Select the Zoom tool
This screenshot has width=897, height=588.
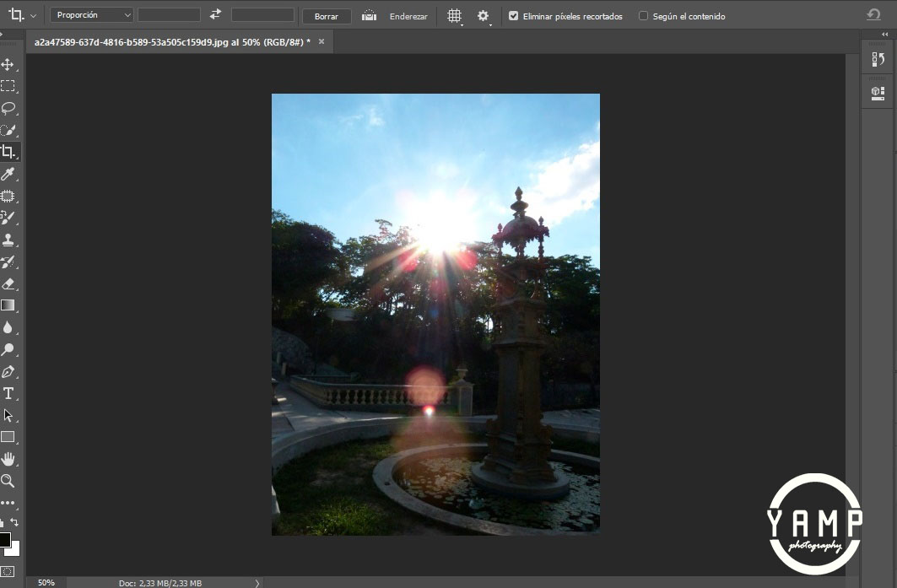pos(8,481)
